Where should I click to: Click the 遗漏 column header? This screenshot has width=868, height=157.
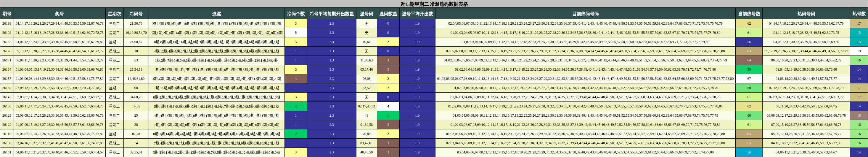pyautogui.click(x=217, y=14)
